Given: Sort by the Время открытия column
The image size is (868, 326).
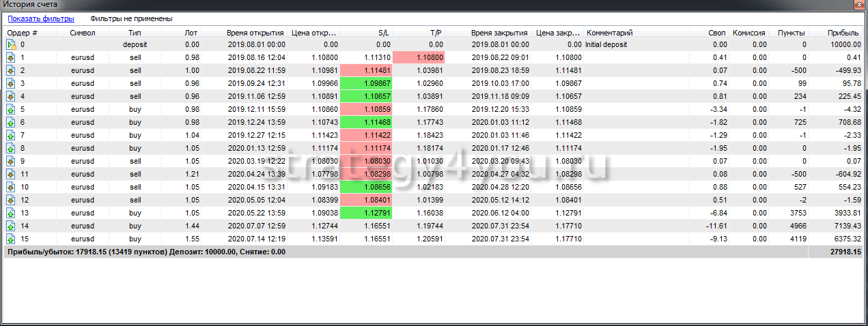Looking at the screenshot, I should (255, 32).
